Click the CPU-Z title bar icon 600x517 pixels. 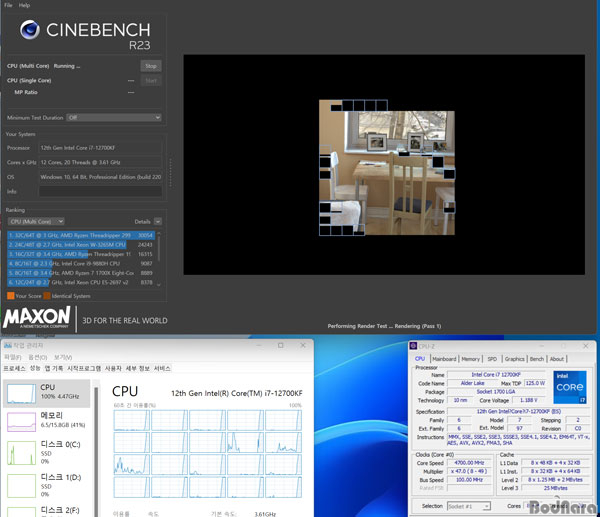pyautogui.click(x=413, y=346)
